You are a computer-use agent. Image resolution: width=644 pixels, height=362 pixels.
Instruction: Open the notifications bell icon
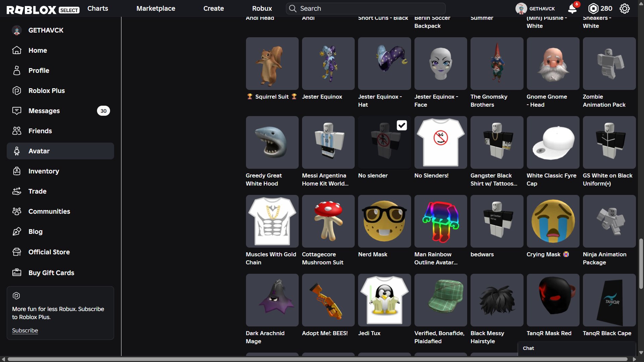coord(573,8)
